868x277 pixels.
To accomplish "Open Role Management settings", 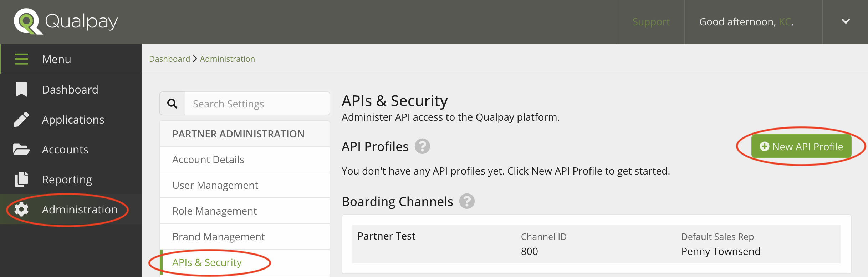I will [x=214, y=211].
